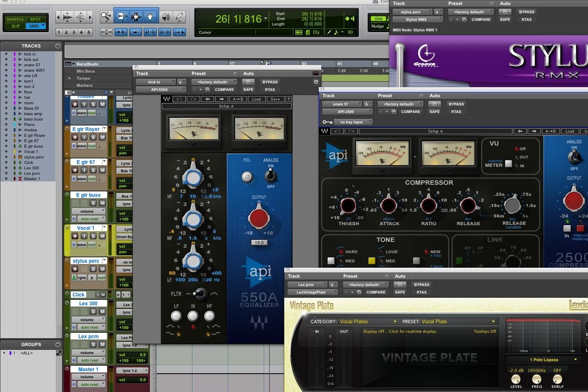
Task: Open factory default preset dropdown in API-550A
Action: pos(215,82)
